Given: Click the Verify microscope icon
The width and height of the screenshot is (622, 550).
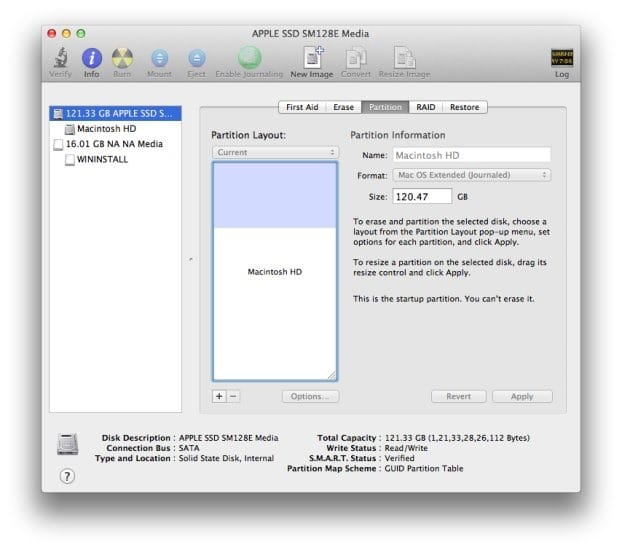Looking at the screenshot, I should [62, 59].
